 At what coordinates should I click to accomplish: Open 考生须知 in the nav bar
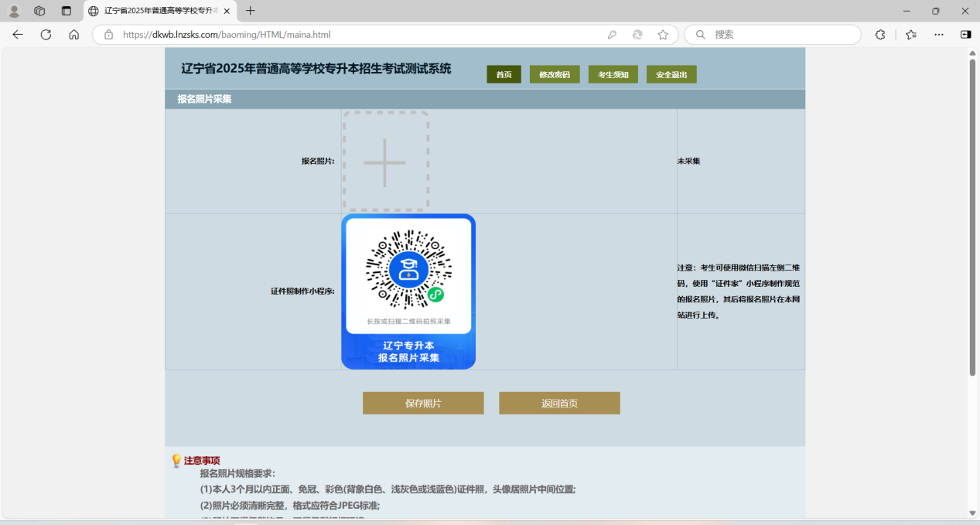coord(613,74)
